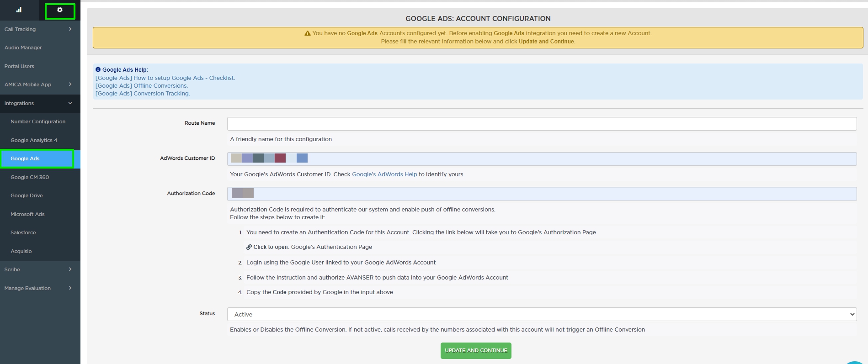
Task: Open Google's Authentication Page link
Action: 331,247
